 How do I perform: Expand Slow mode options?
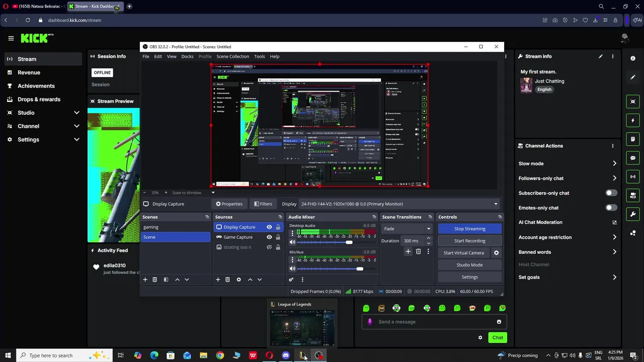click(x=614, y=163)
